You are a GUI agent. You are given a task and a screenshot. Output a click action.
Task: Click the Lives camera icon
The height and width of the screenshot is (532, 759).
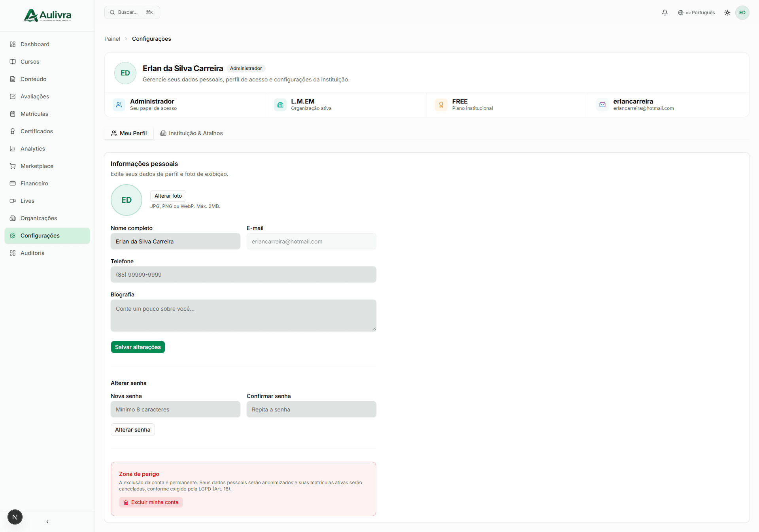[x=13, y=201]
